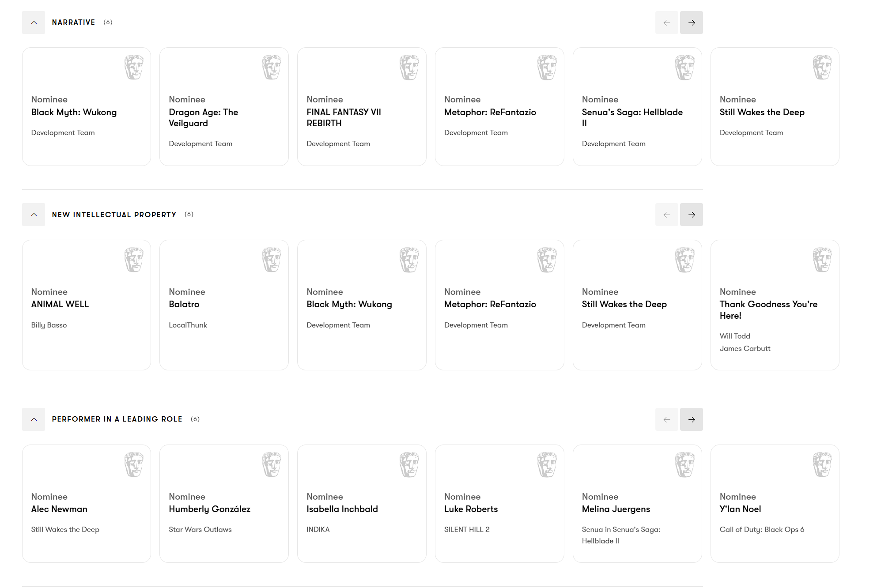Click BAFTA mask icon on Balatro card
The width and height of the screenshot is (877, 588).
[271, 260]
